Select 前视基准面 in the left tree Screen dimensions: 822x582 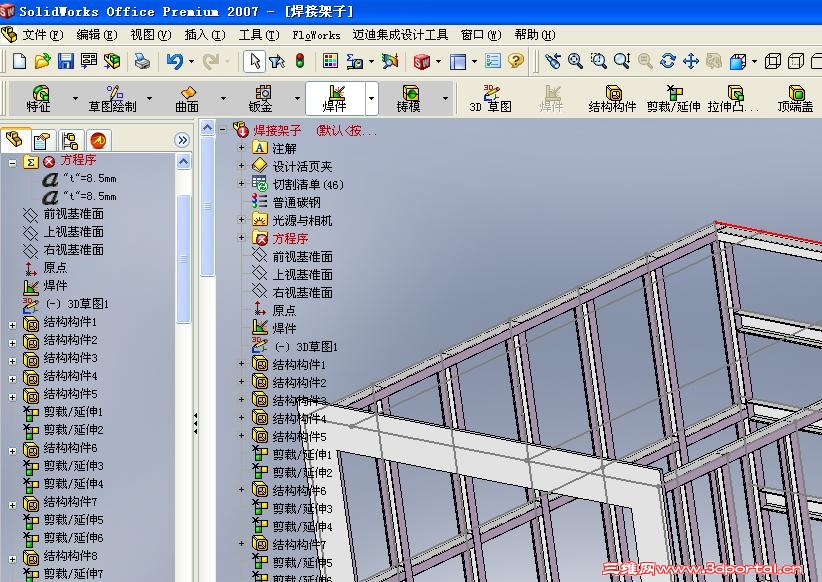[x=73, y=214]
